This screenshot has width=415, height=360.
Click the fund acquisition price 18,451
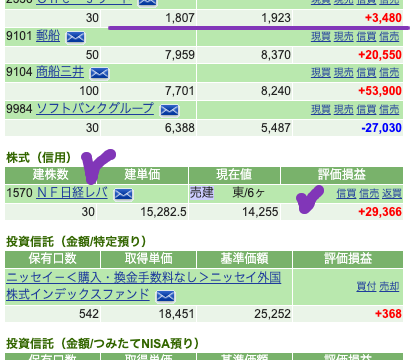(176, 314)
